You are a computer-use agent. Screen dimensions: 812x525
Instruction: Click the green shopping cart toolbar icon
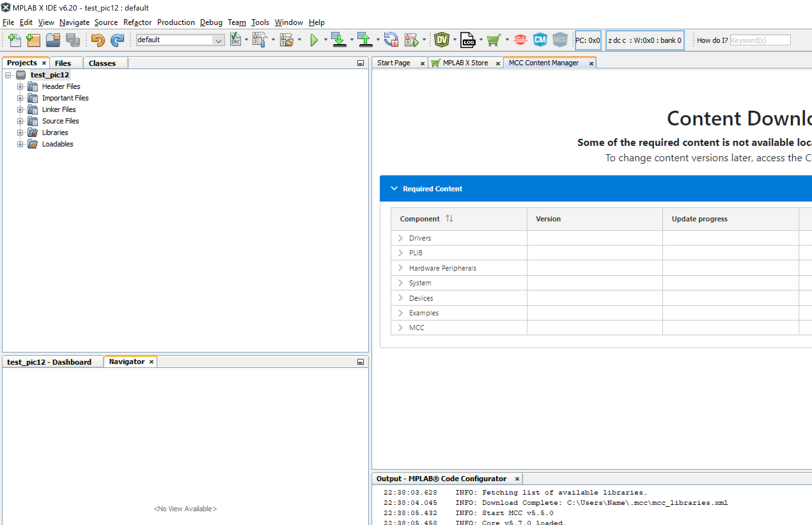494,40
